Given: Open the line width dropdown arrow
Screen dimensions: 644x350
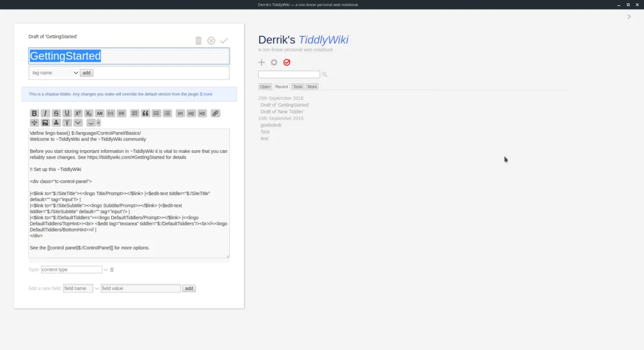Looking at the screenshot, I should pos(99,123).
